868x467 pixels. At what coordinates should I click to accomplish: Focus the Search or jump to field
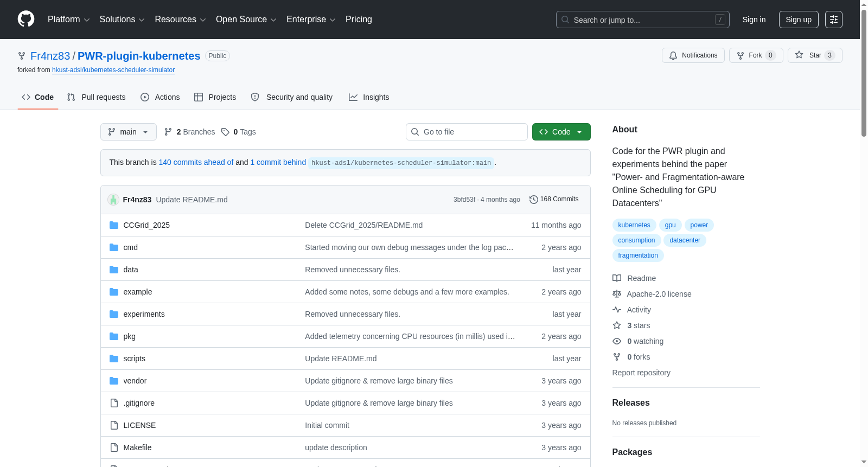(x=643, y=20)
